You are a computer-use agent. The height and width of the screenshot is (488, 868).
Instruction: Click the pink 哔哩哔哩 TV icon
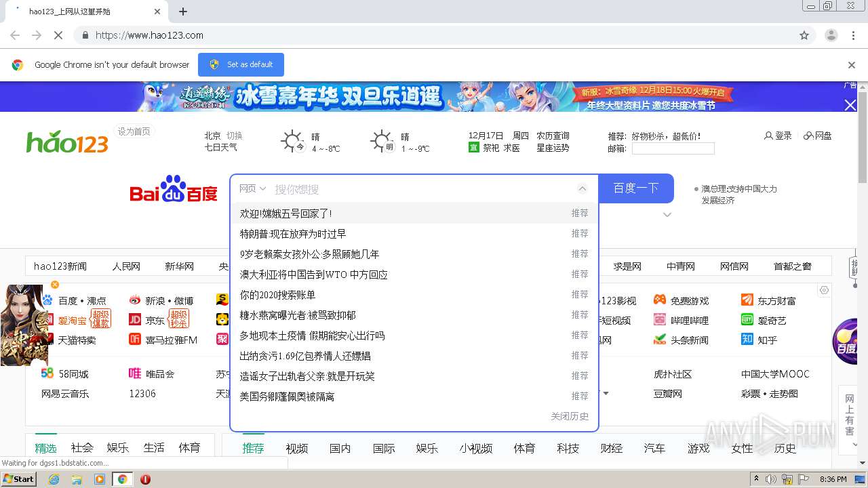click(x=660, y=320)
